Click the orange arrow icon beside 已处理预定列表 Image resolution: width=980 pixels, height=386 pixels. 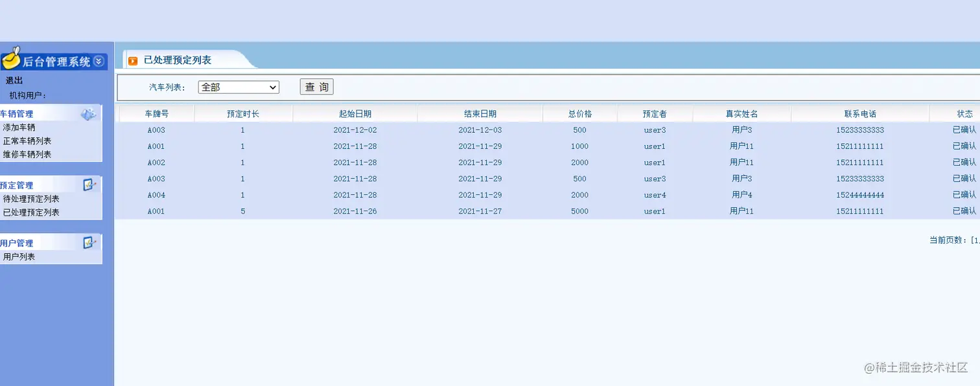(133, 61)
